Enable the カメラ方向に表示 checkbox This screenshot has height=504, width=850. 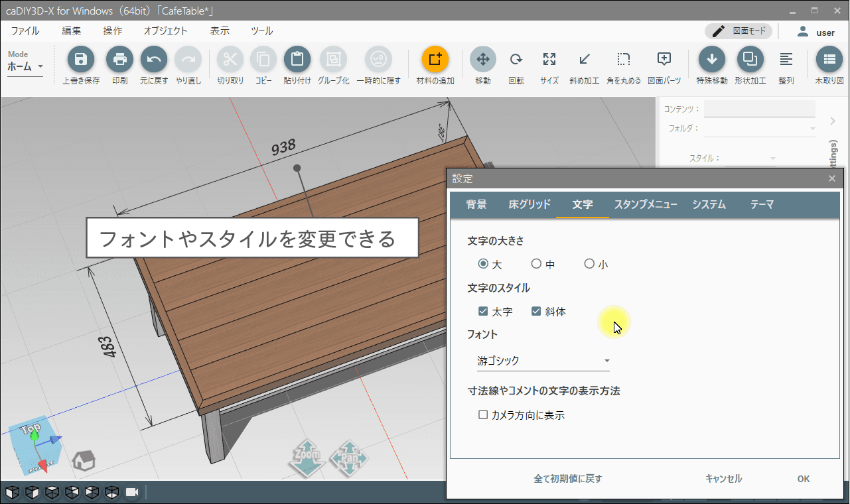pos(483,415)
